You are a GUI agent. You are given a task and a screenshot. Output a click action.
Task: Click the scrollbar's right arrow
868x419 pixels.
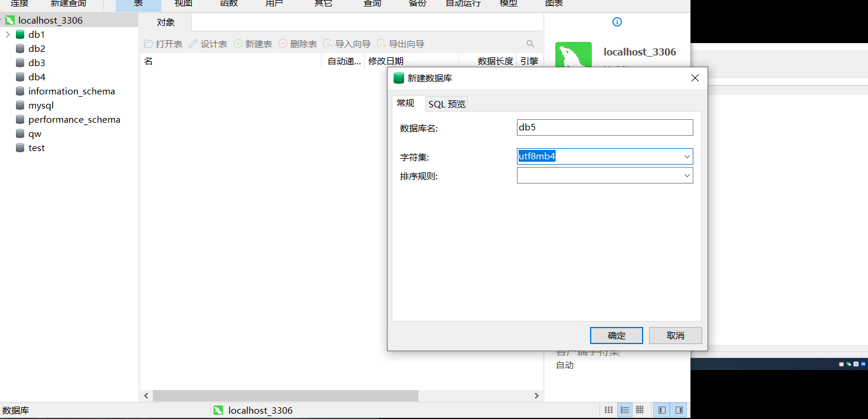[536, 395]
